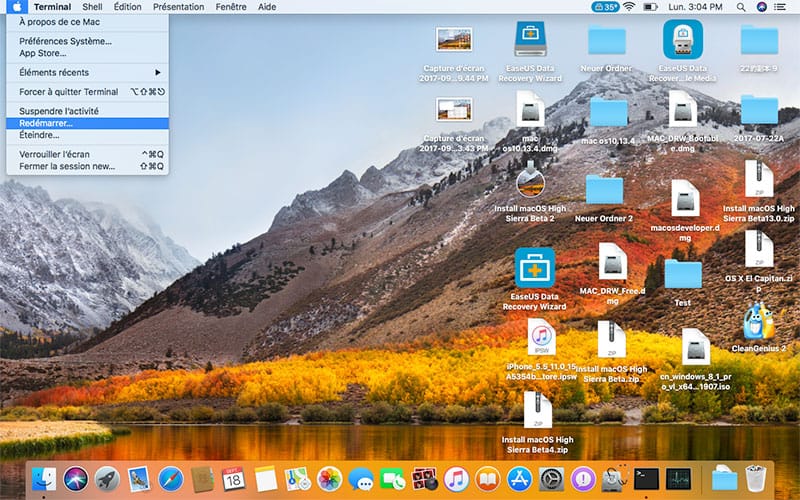Open Spotlight search magnifier in menu bar

[x=741, y=7]
